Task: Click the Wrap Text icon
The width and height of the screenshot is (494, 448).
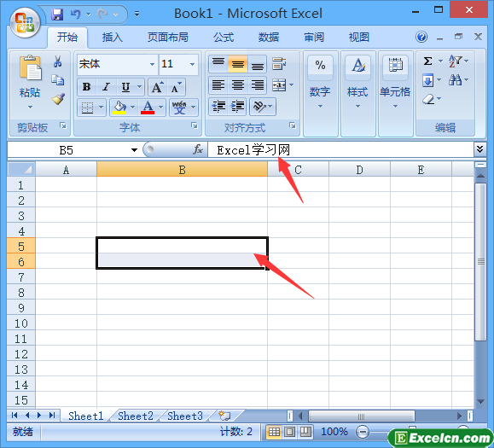Action: click(x=279, y=64)
